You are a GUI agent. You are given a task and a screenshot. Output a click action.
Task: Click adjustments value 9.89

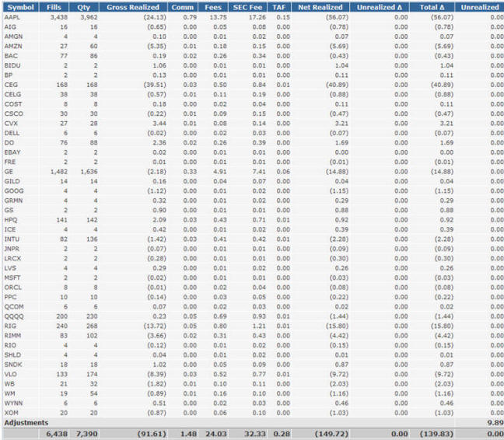(x=495, y=423)
